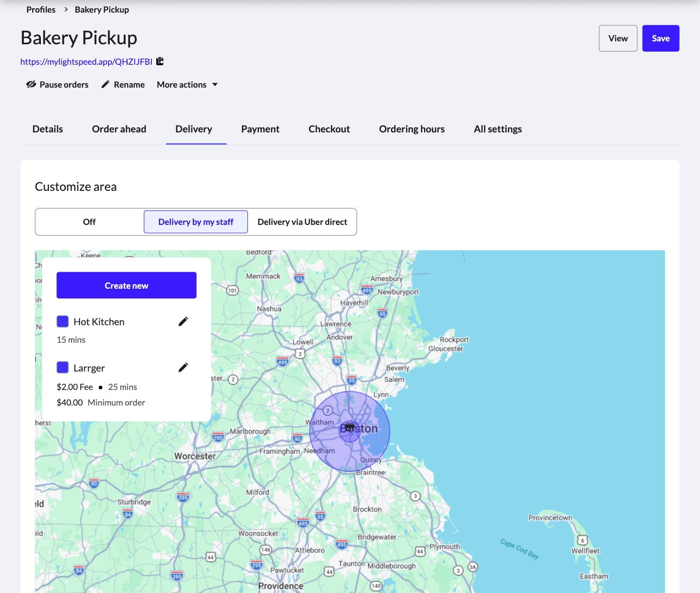The width and height of the screenshot is (700, 593).
Task: Click the View button
Action: 618,38
